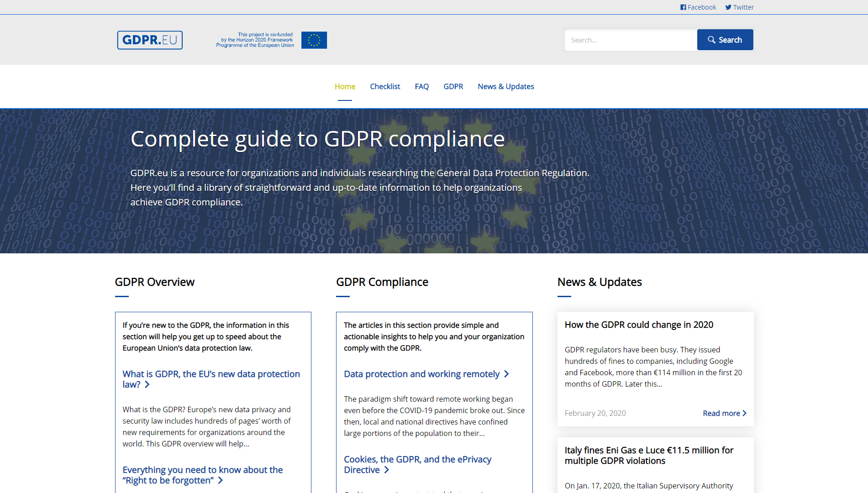Click the Twitter text link
The width and height of the screenshot is (868, 493).
pos(743,7)
